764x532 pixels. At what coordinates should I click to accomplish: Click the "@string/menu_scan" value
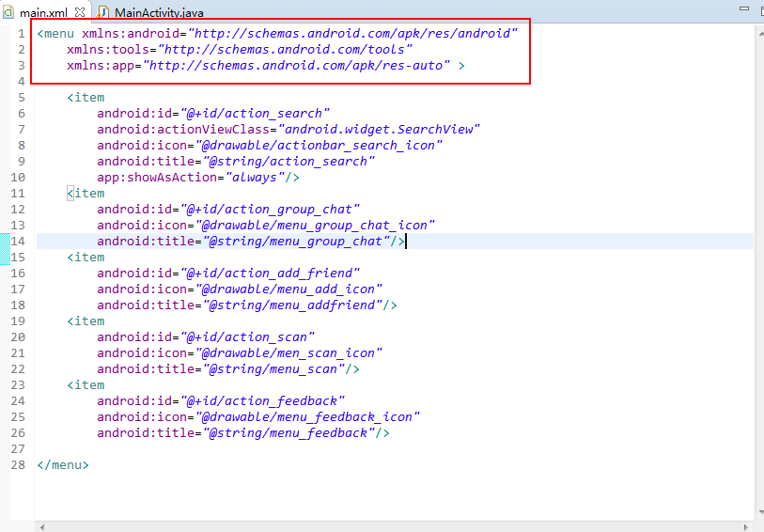[x=274, y=369]
